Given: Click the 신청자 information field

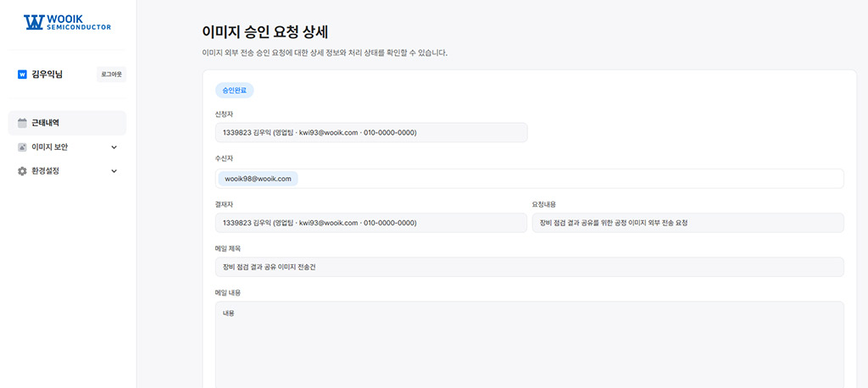Looking at the screenshot, I should pos(371,132).
